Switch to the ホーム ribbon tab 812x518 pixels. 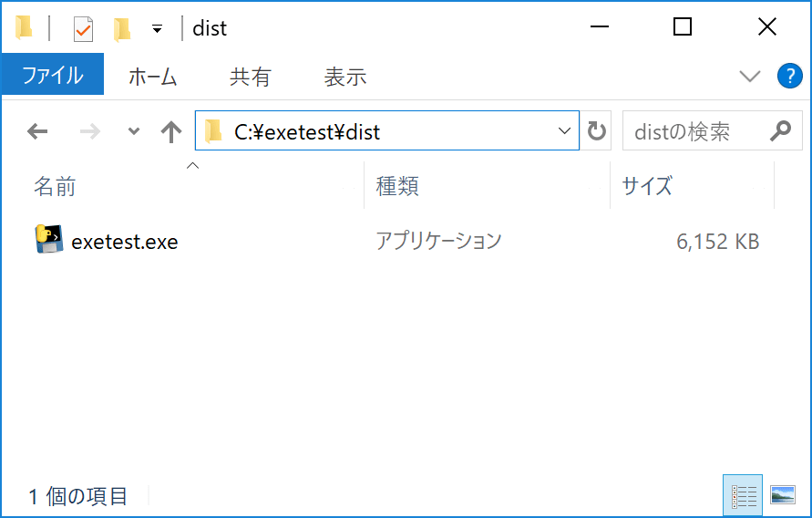click(152, 77)
